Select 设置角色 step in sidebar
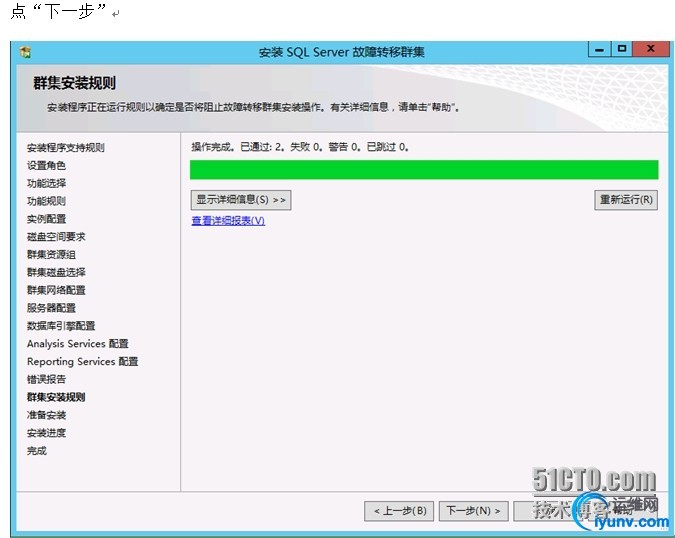Screen dimensions: 675x538 tap(46, 166)
